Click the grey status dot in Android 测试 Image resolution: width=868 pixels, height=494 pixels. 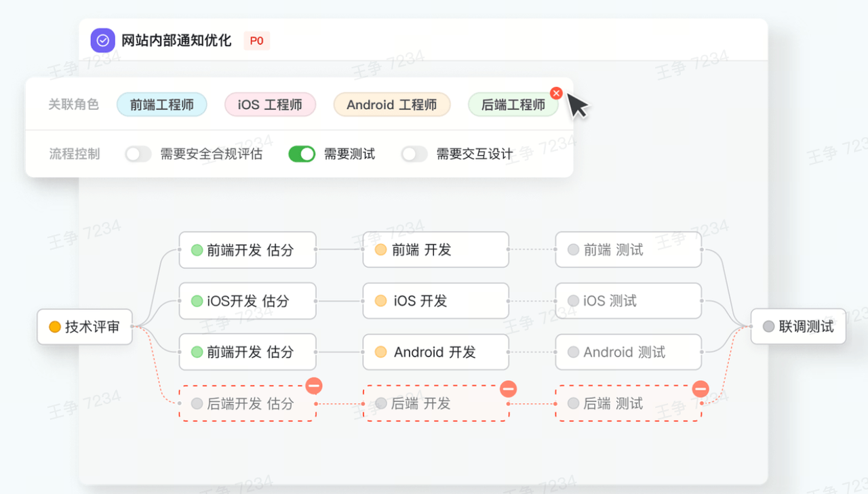(x=574, y=352)
